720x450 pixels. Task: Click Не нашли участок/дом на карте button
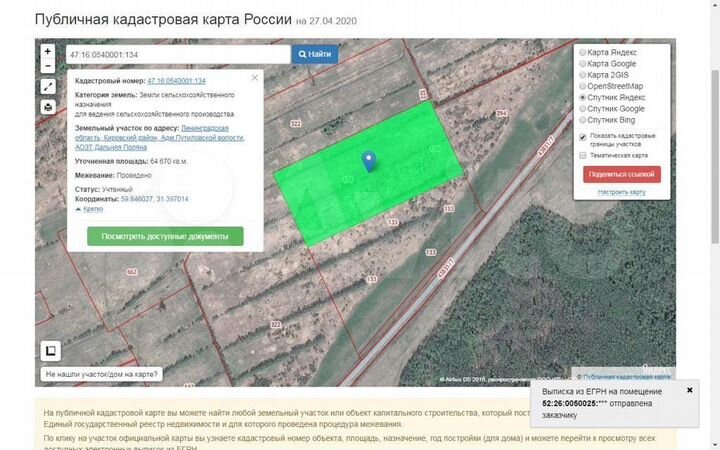tap(101, 374)
